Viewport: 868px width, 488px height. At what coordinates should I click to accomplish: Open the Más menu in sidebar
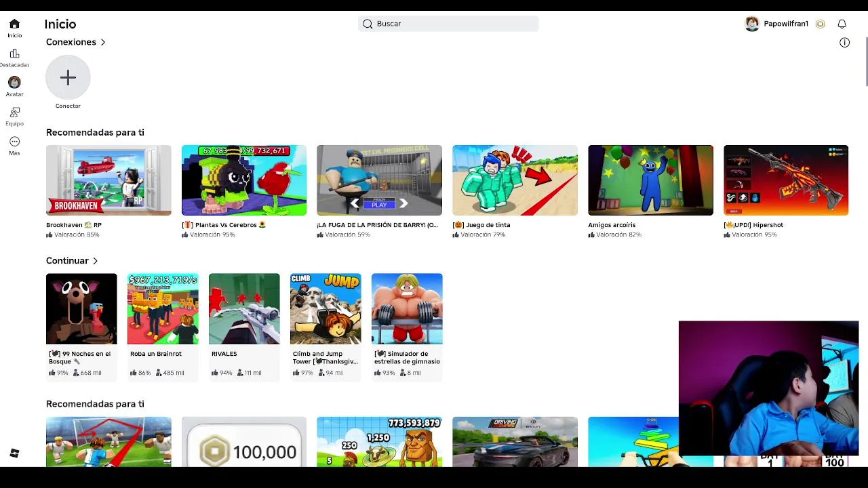point(14,142)
